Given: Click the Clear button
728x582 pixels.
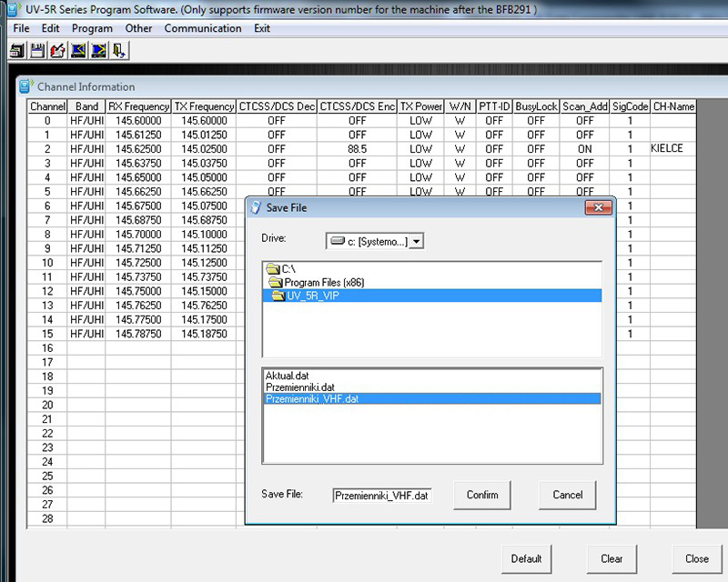Looking at the screenshot, I should coord(612,558).
